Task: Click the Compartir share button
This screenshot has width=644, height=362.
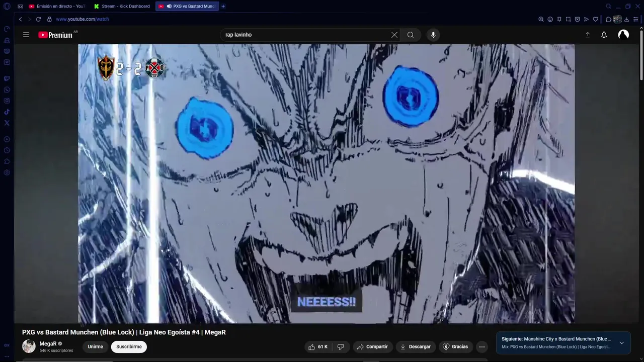Action: pos(372,347)
